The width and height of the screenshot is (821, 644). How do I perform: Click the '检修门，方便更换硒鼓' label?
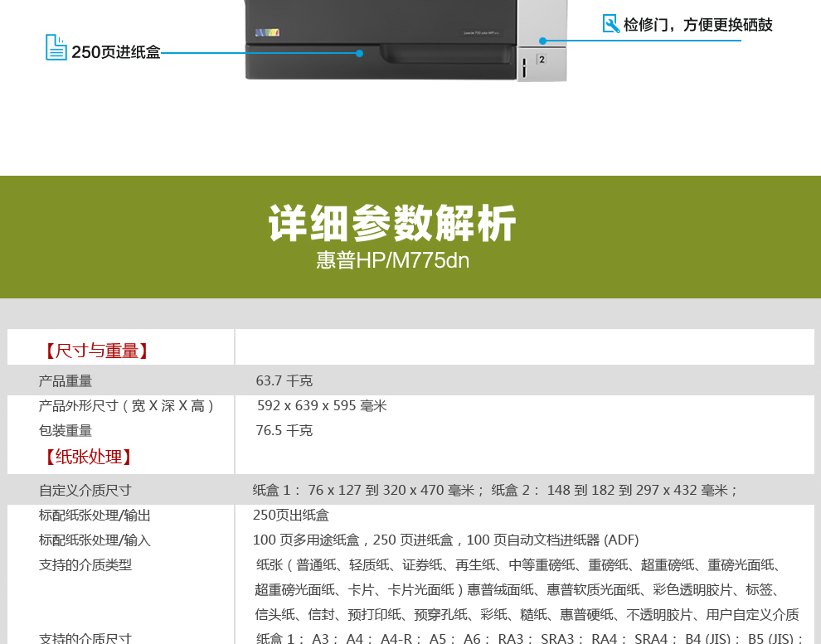698,25
